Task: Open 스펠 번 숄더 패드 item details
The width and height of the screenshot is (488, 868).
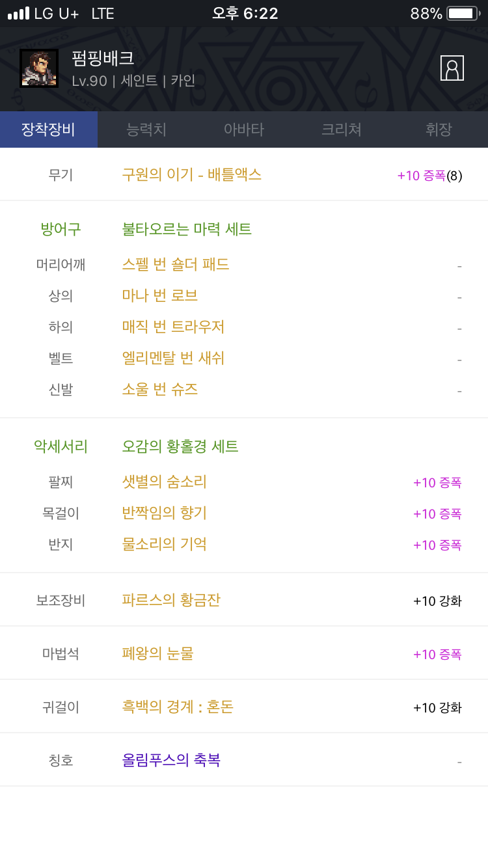Action: [176, 265]
